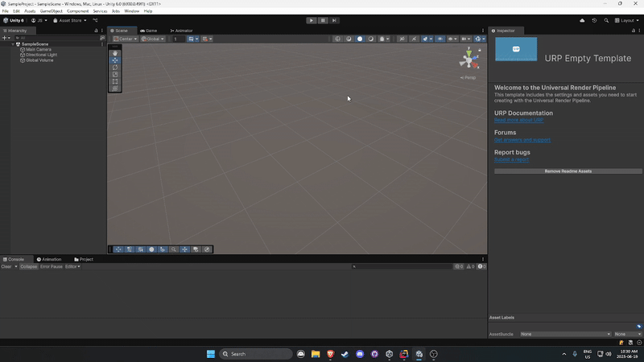Click the circle icon in bottom overlay toolbar

click(x=151, y=249)
